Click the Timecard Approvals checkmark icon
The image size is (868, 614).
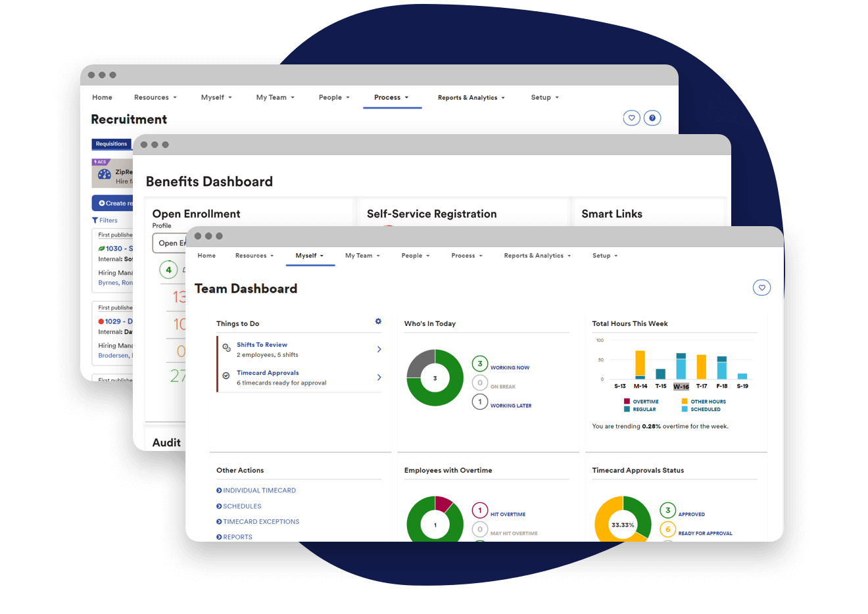(x=226, y=375)
